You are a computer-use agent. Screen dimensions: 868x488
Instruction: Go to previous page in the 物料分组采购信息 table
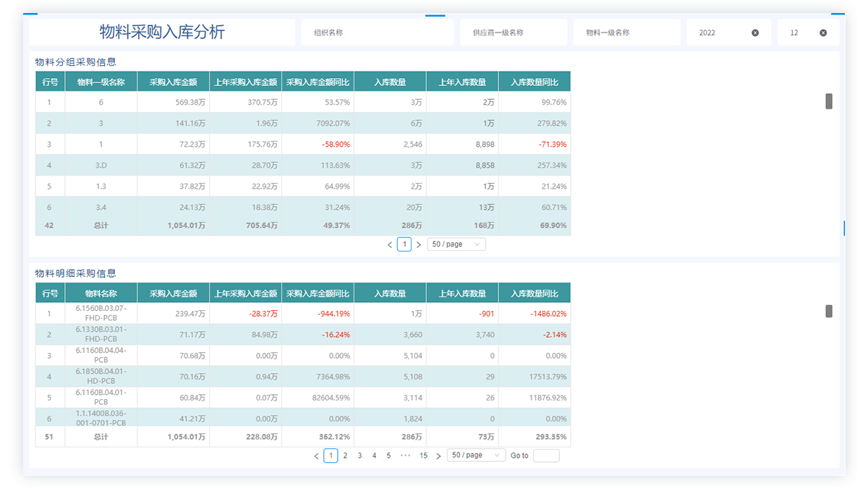click(390, 245)
